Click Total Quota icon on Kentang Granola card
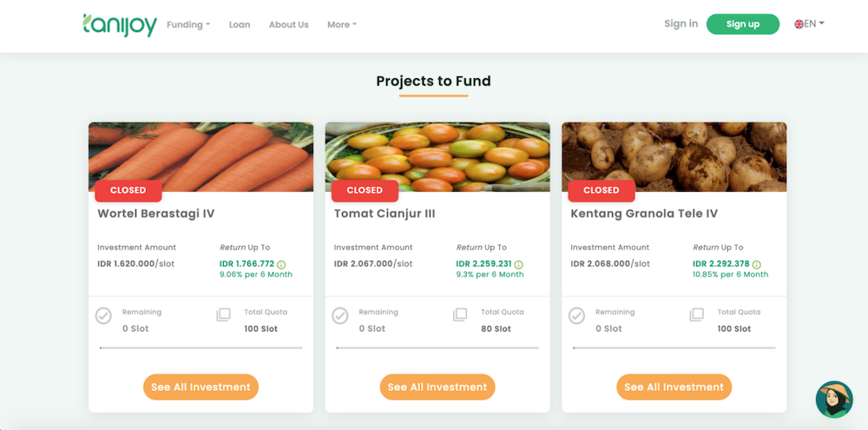This screenshot has height=430, width=868. coord(697,315)
